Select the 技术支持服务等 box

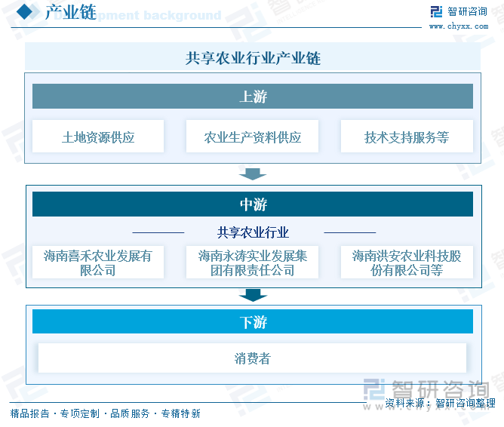[x=407, y=137]
